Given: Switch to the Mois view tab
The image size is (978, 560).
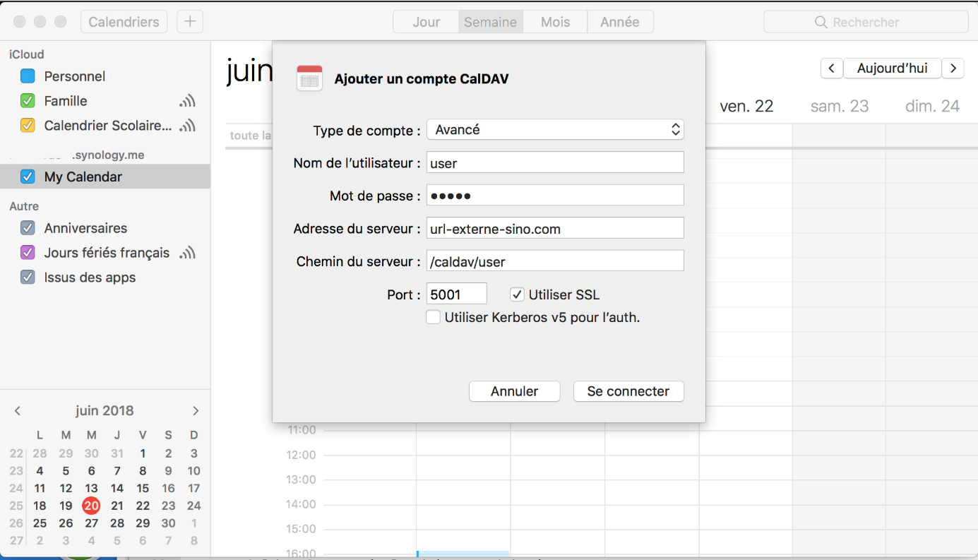Looking at the screenshot, I should [x=555, y=22].
